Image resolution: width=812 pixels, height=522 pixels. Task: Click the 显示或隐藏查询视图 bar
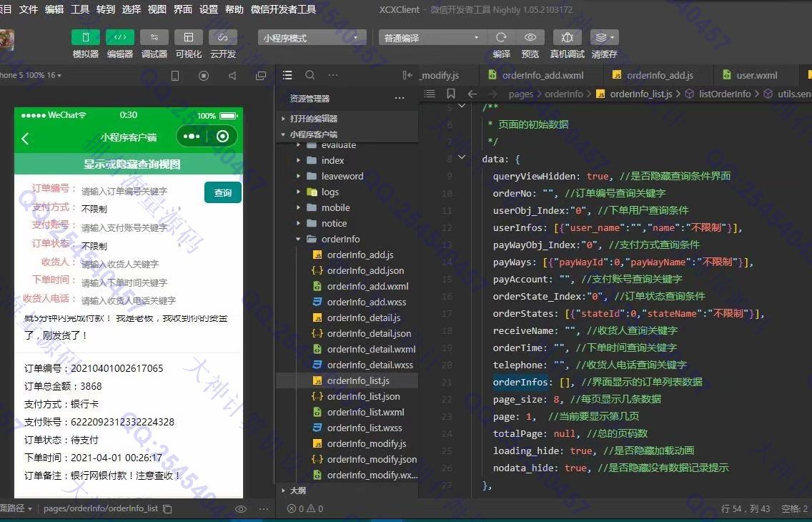[129, 164]
